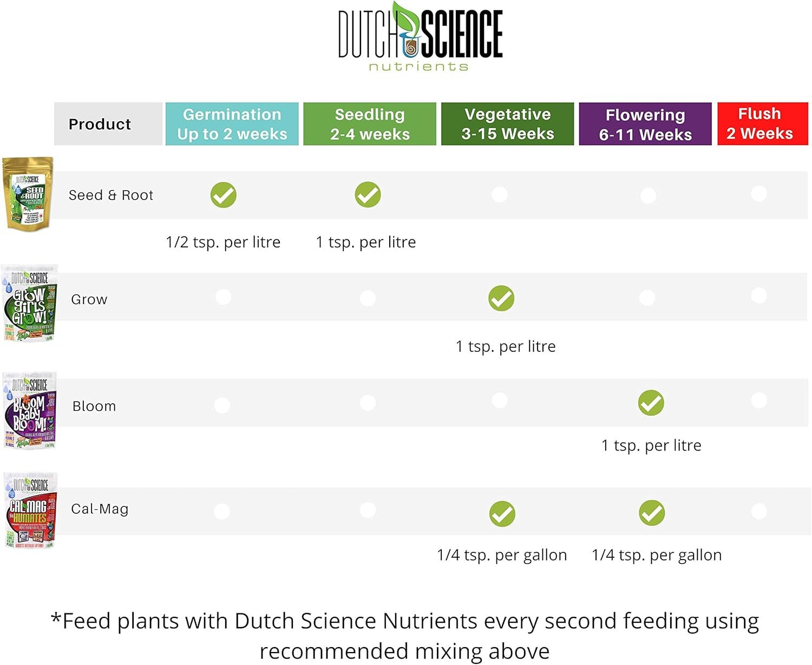Click the Bloom Baby Bloom product bag
Screen dimensions: 812x665
pyautogui.click(x=30, y=410)
